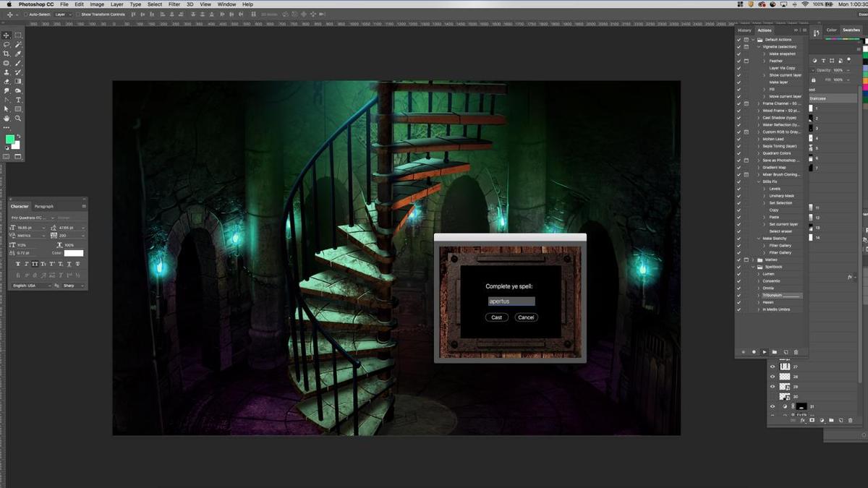
Task: Begin recording in the Actions panel
Action: pos(754,352)
